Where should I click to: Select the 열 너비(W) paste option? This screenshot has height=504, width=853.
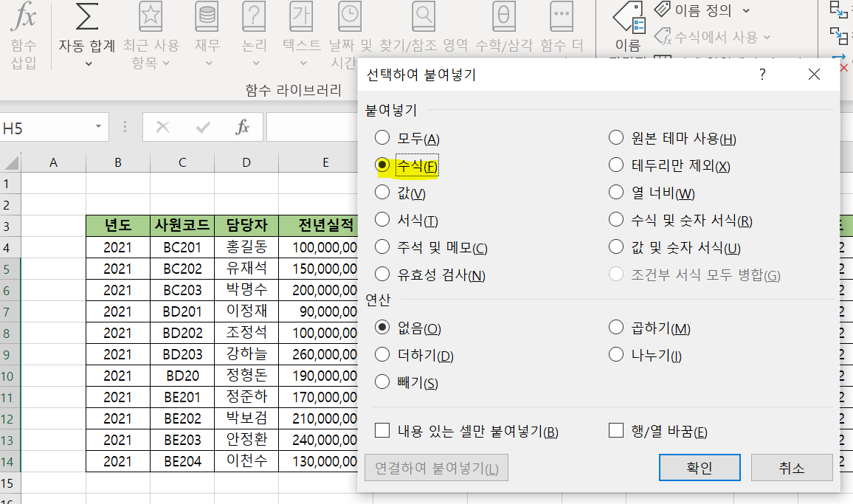point(652,193)
